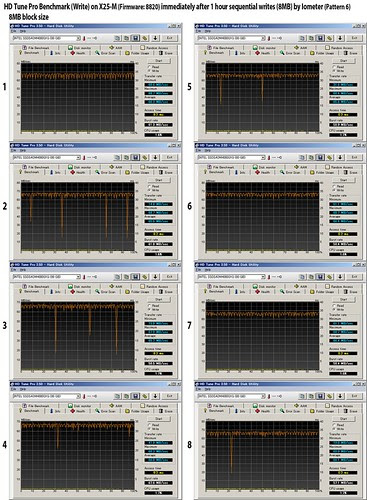The width and height of the screenshot is (367, 500).
Task: Open the drive selection dropdown in window 7
Action: click(x=231, y=277)
